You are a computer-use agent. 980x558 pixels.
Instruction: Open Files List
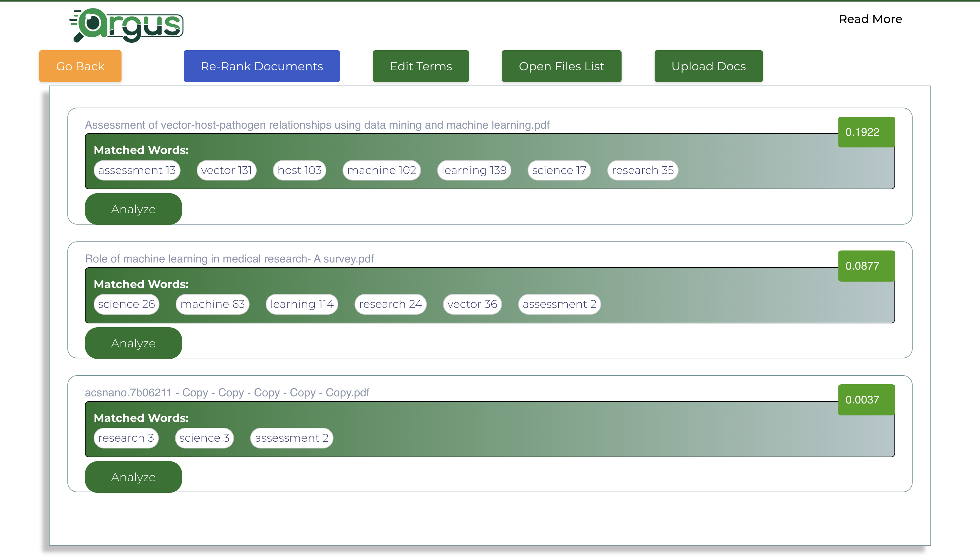(562, 66)
